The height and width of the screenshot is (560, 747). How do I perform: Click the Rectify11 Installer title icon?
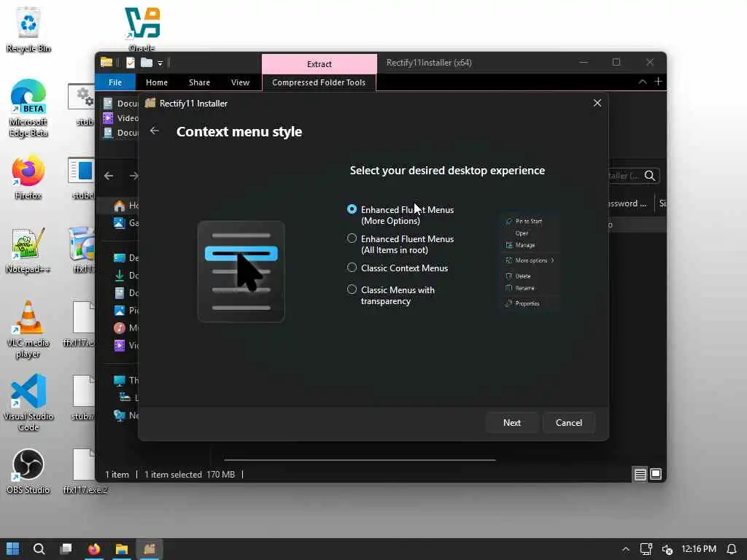point(150,103)
